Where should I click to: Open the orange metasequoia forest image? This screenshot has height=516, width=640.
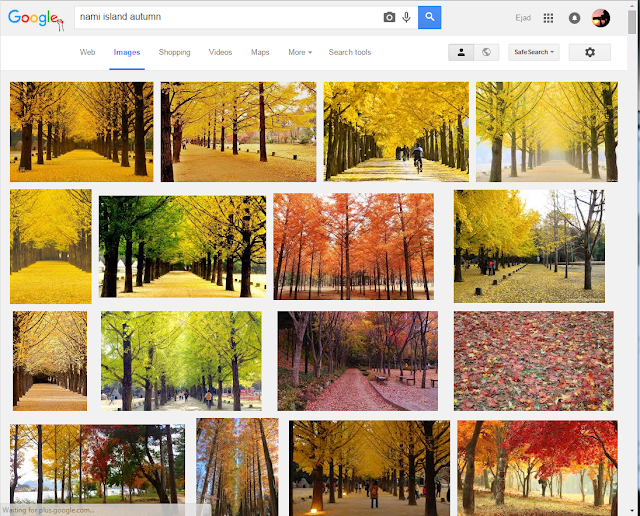coord(353,247)
